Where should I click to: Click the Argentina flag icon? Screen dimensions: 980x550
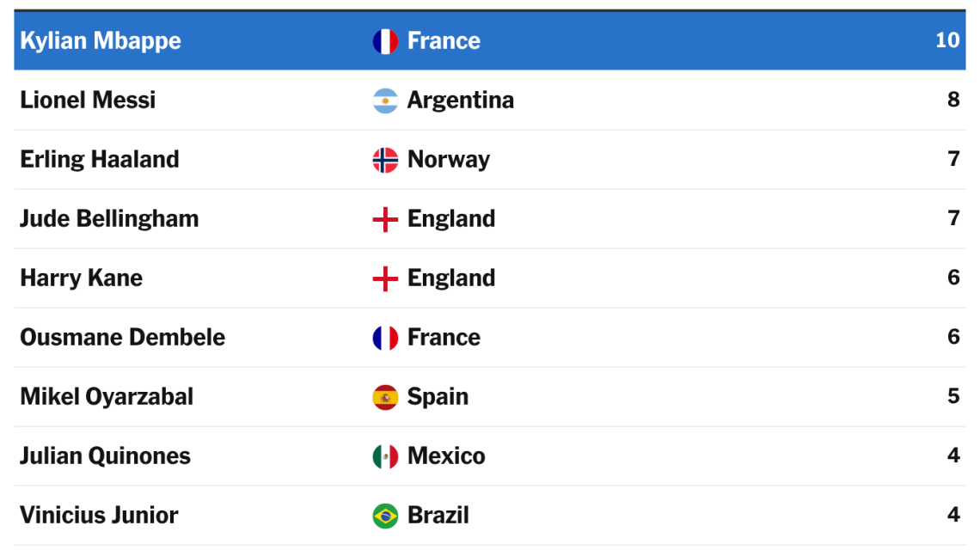tap(385, 101)
